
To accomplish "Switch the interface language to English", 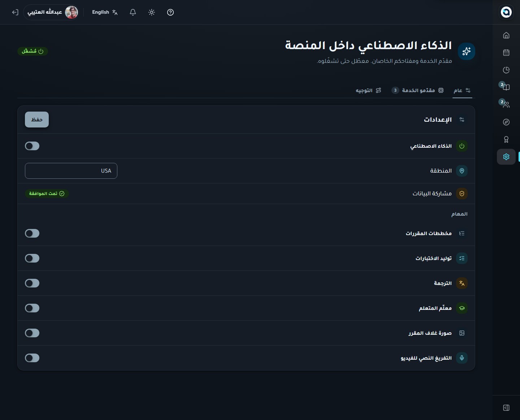I will [105, 12].
